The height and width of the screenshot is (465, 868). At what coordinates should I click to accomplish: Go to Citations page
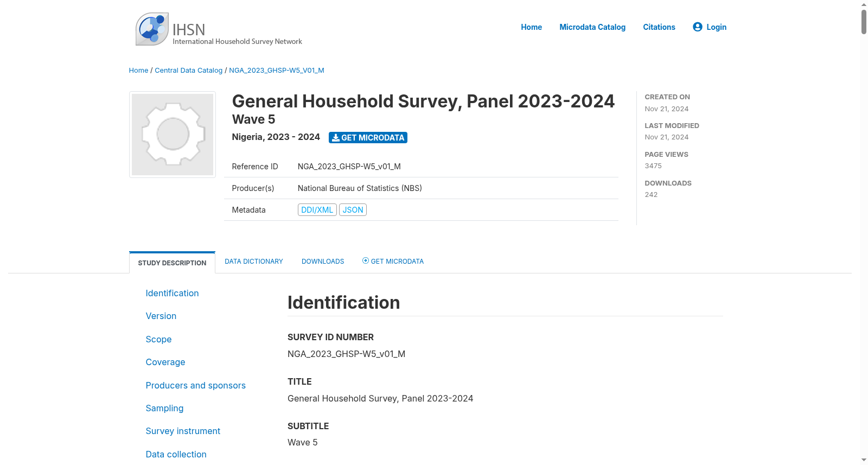659,27
